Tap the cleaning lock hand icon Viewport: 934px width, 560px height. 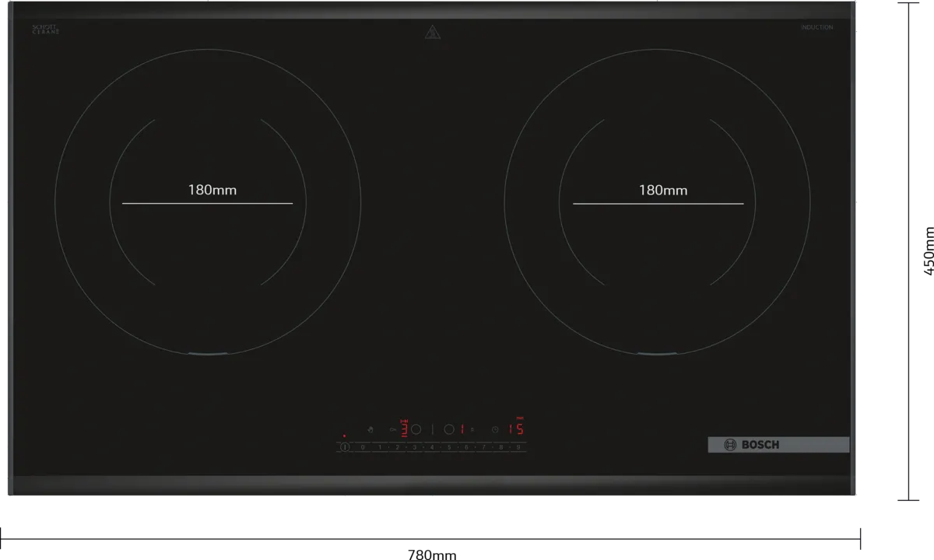(x=370, y=429)
